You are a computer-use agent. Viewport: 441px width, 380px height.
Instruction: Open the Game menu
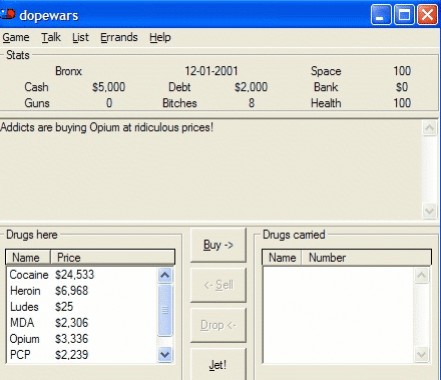tap(16, 37)
